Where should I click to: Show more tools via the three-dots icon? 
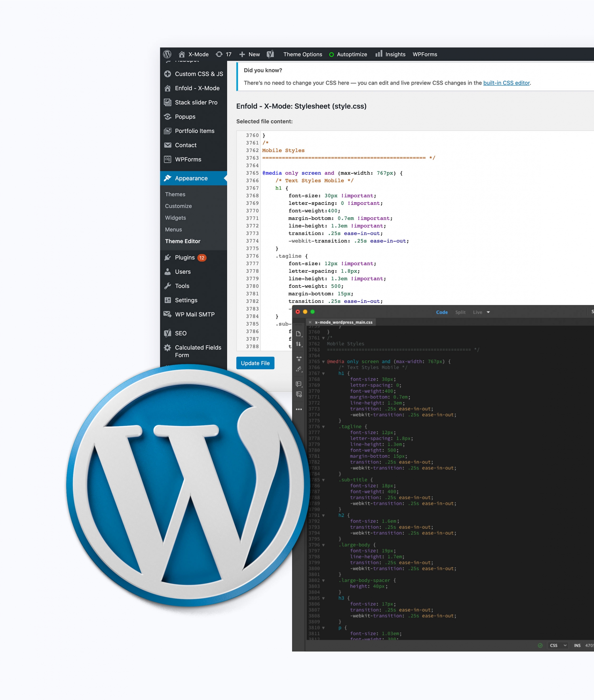click(299, 409)
